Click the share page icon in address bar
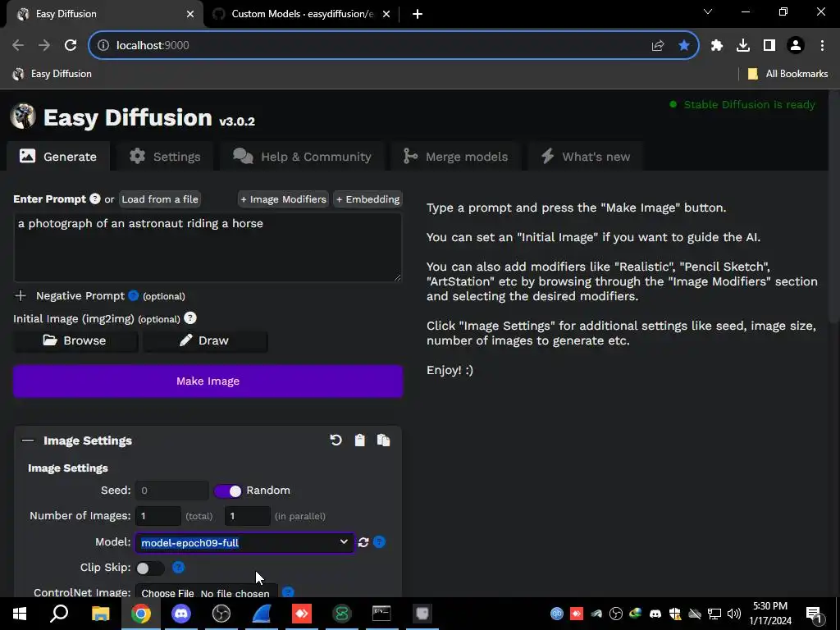 (658, 46)
